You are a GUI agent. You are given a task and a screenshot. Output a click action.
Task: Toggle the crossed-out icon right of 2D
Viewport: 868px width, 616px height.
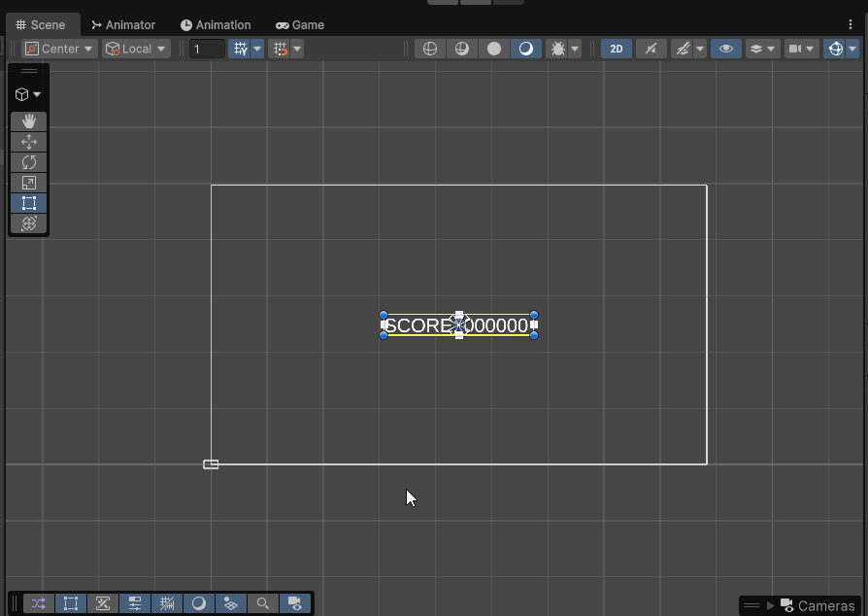(x=651, y=49)
